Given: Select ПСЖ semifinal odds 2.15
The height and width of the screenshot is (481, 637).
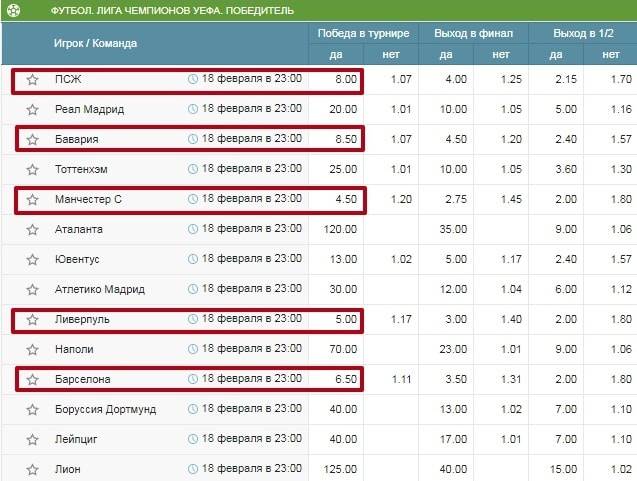Looking at the screenshot, I should click(x=566, y=79).
